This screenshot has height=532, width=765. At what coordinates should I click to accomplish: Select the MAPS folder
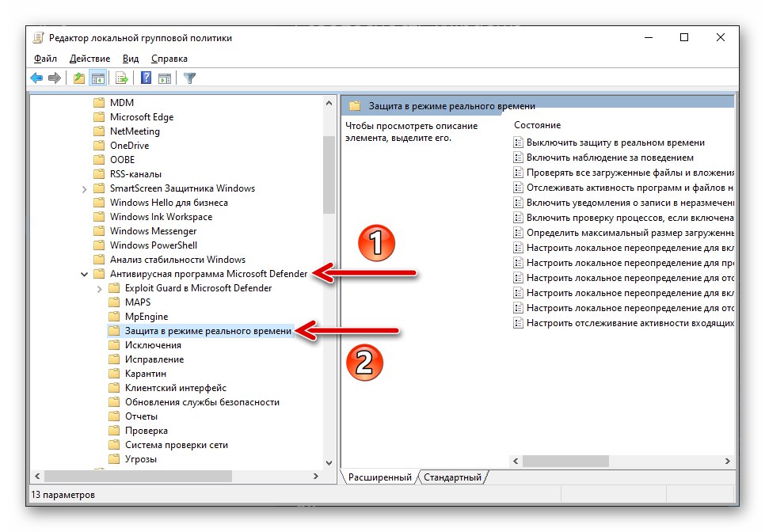[130, 302]
